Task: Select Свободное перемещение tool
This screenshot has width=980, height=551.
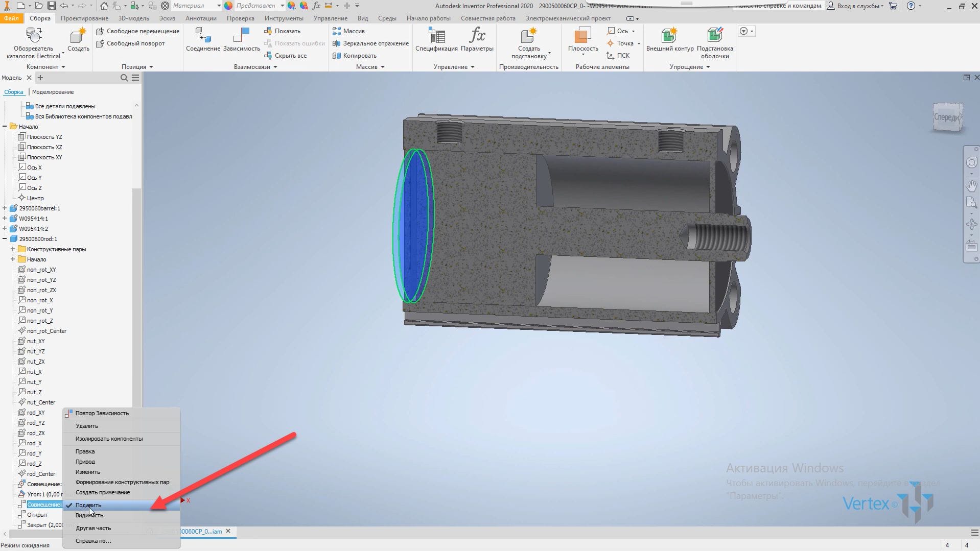Action: (x=138, y=31)
